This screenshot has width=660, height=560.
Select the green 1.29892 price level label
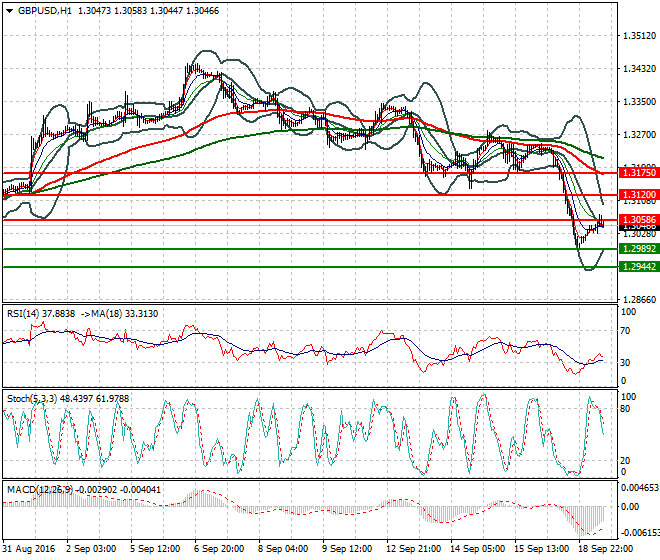(639, 249)
